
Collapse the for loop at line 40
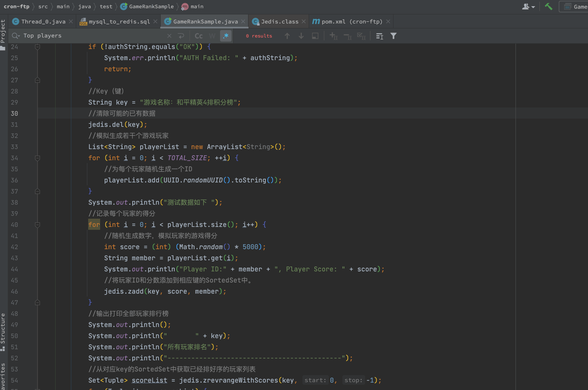[x=37, y=225]
